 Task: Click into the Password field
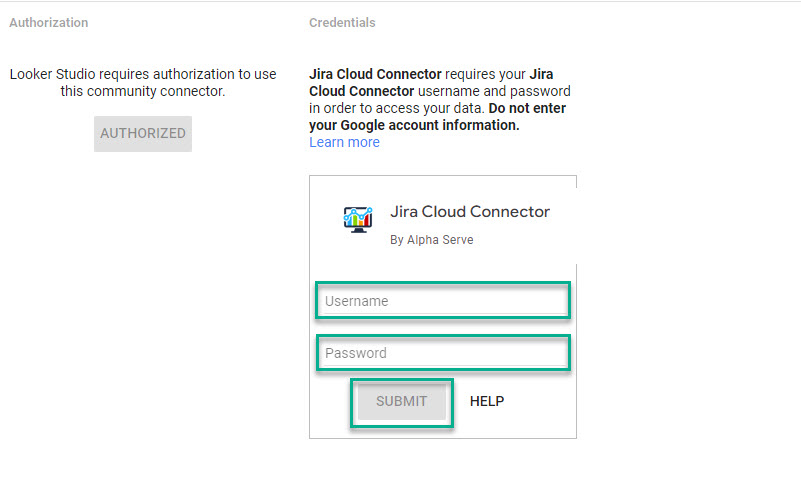coord(443,353)
